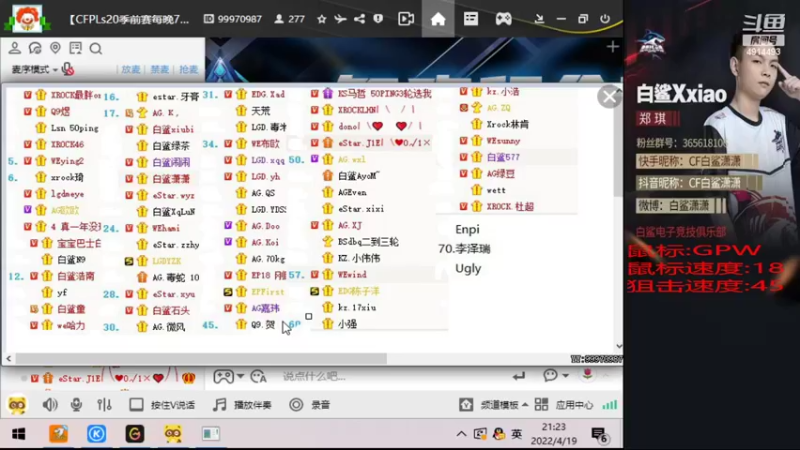The height and width of the screenshot is (450, 800).
Task: Toggle the microphone icon in bottom toolbar
Action: [x=76, y=405]
